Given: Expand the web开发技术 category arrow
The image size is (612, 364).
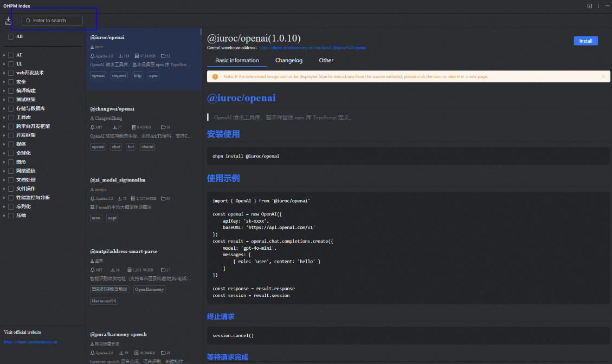Looking at the screenshot, I should tap(4, 73).
